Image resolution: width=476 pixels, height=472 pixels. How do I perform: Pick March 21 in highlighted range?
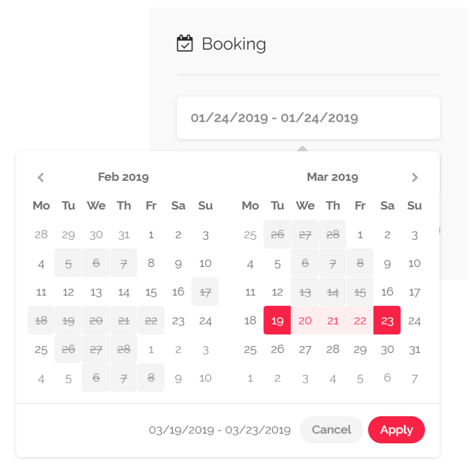pos(333,321)
